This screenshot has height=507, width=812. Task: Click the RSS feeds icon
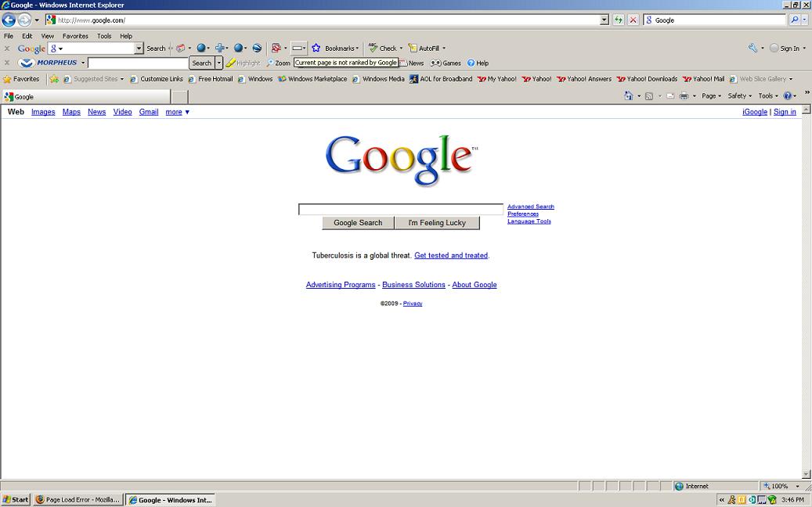649,95
